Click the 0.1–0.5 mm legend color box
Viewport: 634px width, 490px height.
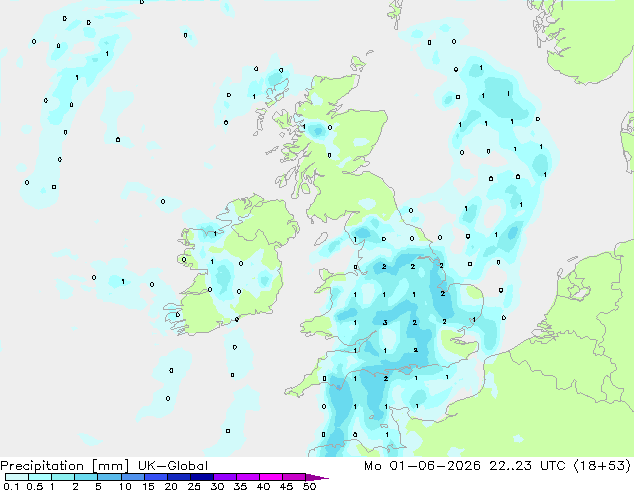[17, 477]
